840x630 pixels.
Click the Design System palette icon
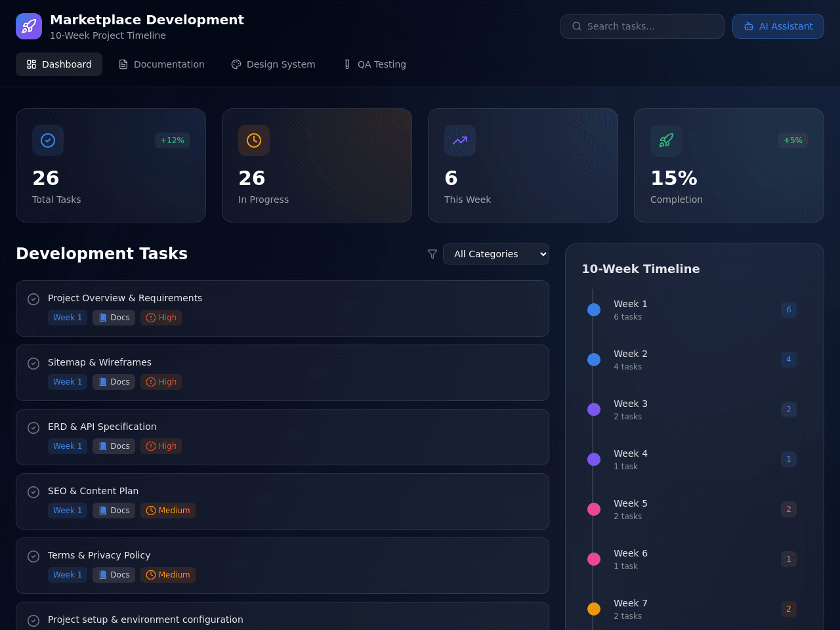tap(236, 64)
